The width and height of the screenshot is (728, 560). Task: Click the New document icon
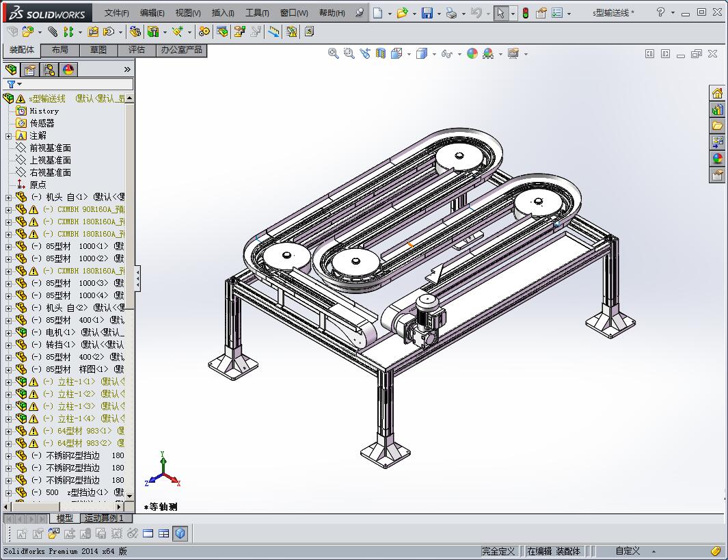tap(378, 13)
